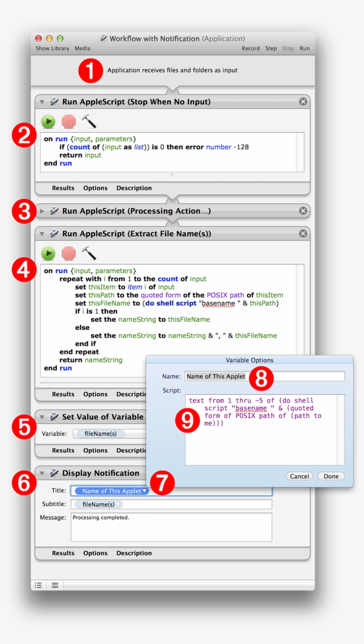364x644 pixels.
Task: Show the workflow variables view
Action: (55, 585)
